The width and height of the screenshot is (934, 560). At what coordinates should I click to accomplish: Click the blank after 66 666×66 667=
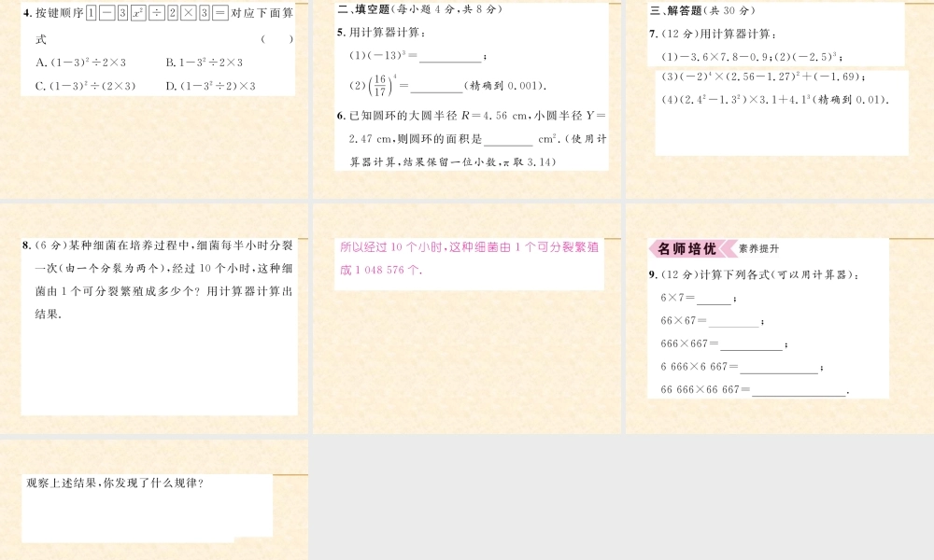[799, 390]
